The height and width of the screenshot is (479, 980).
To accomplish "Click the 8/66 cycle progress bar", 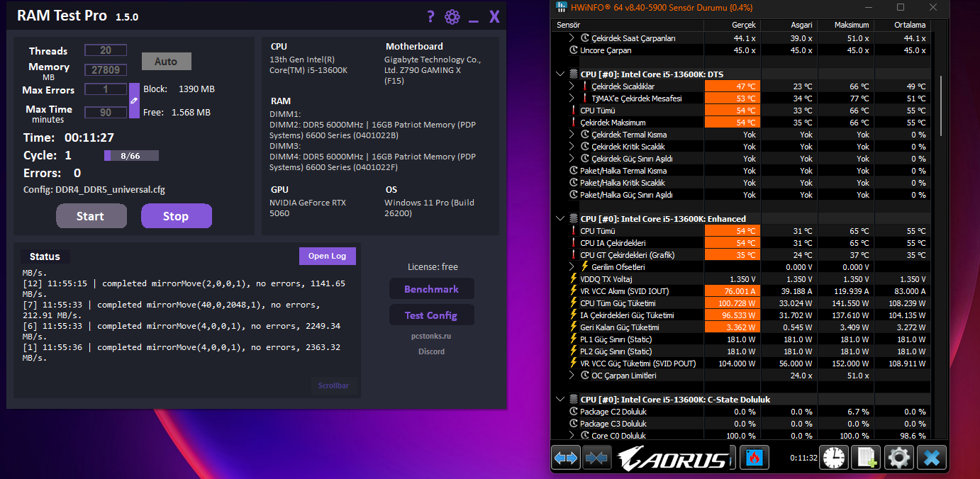I will click(131, 155).
